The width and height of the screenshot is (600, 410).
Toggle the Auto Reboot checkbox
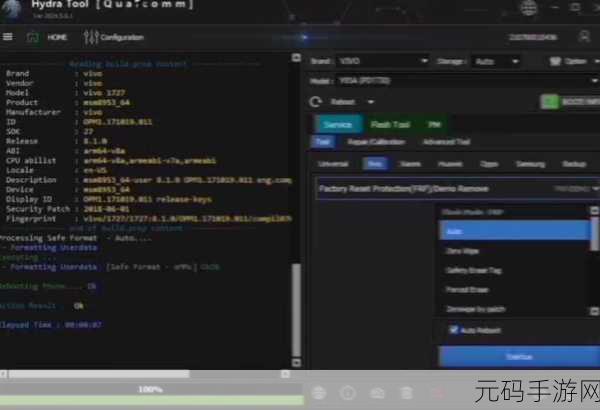point(453,330)
